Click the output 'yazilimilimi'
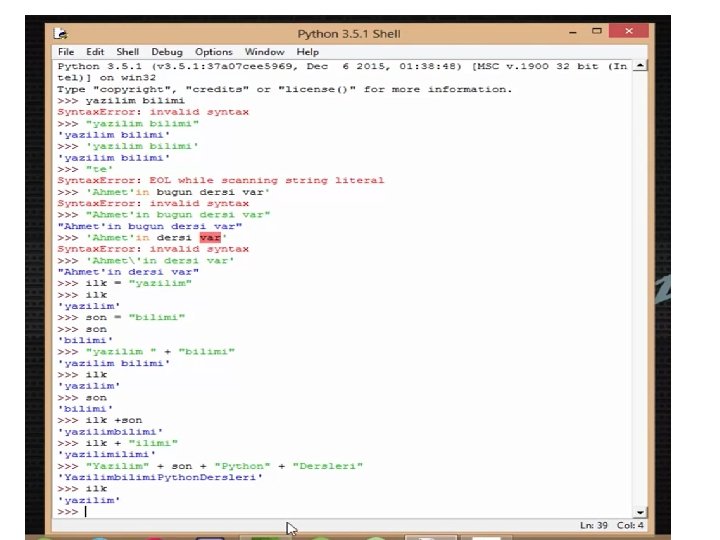 pyautogui.click(x=107, y=455)
